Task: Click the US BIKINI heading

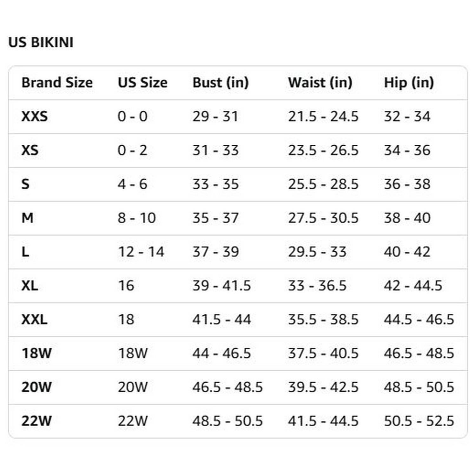Action: pyautogui.click(x=41, y=43)
